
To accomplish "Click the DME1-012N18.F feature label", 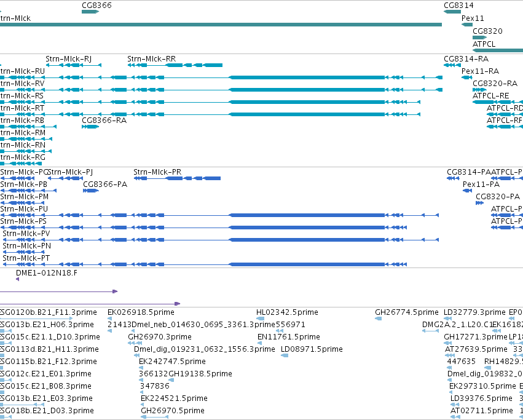I will pyautogui.click(x=46, y=273).
